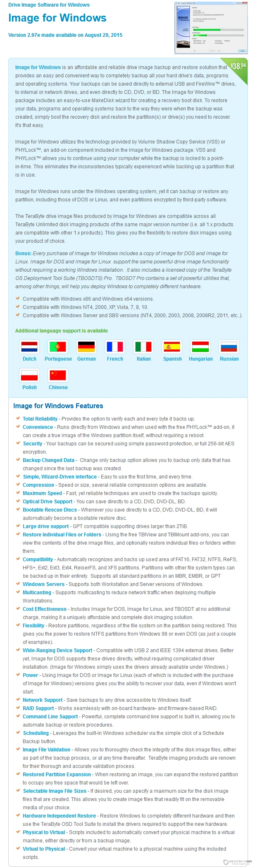Click checkmark beside Network Support
Viewport: 255px width, 868px height.
18,700
